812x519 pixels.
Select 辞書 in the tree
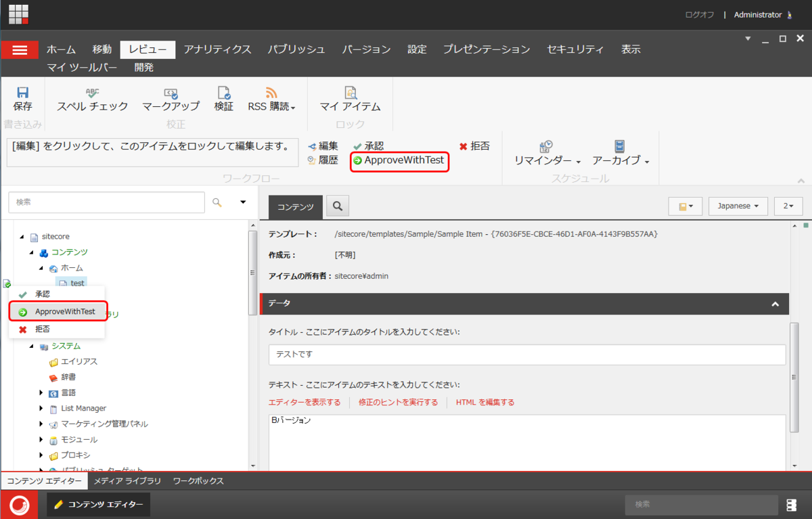68,378
